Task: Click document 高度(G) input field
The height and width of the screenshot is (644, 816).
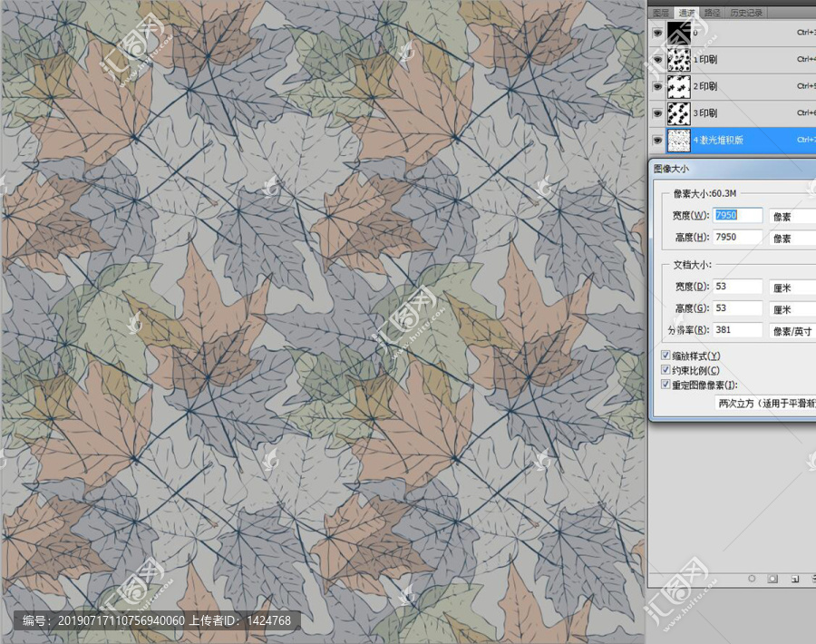Action: tap(737, 308)
